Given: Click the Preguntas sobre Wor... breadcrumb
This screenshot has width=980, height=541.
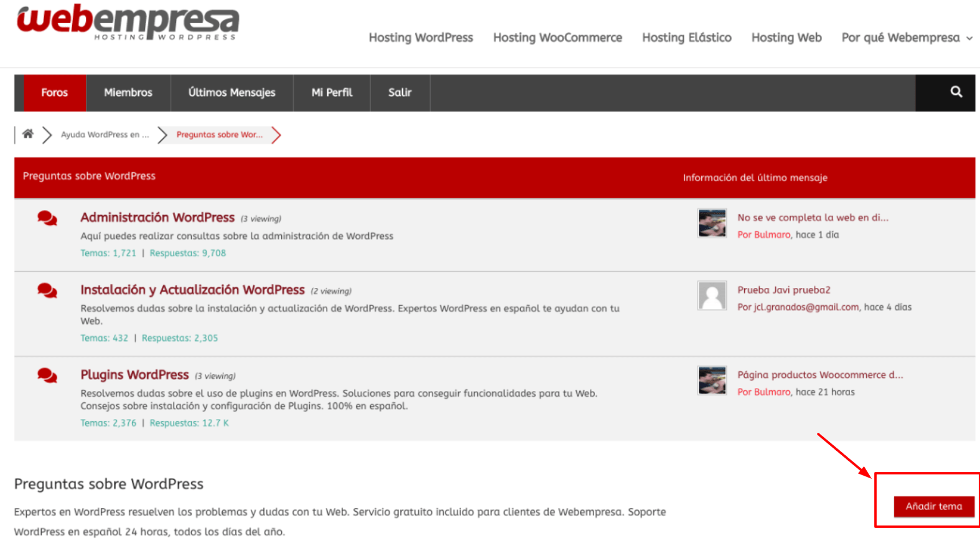Looking at the screenshot, I should pos(219,134).
